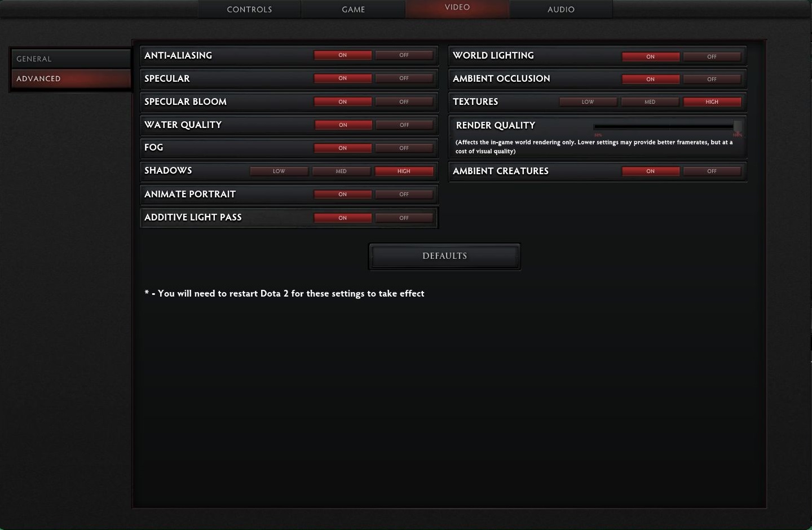This screenshot has width=812, height=530.
Task: Select HIGH for Shadows
Action: click(404, 171)
